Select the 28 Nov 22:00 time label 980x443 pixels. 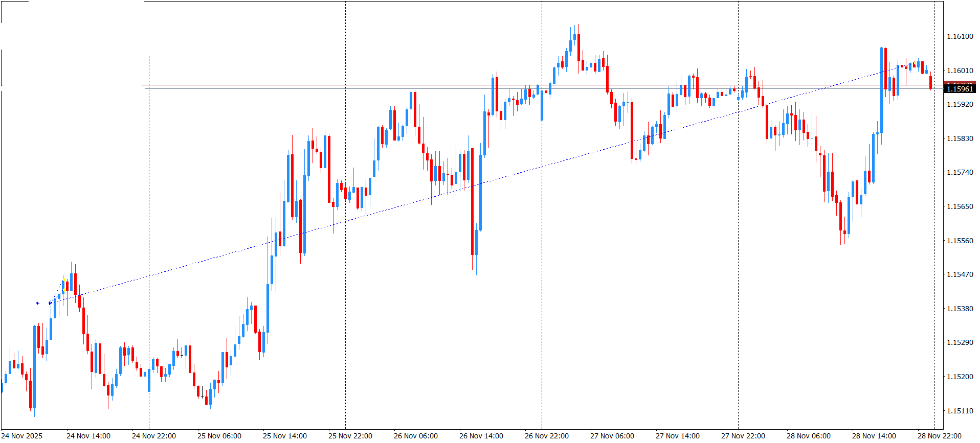pos(940,436)
